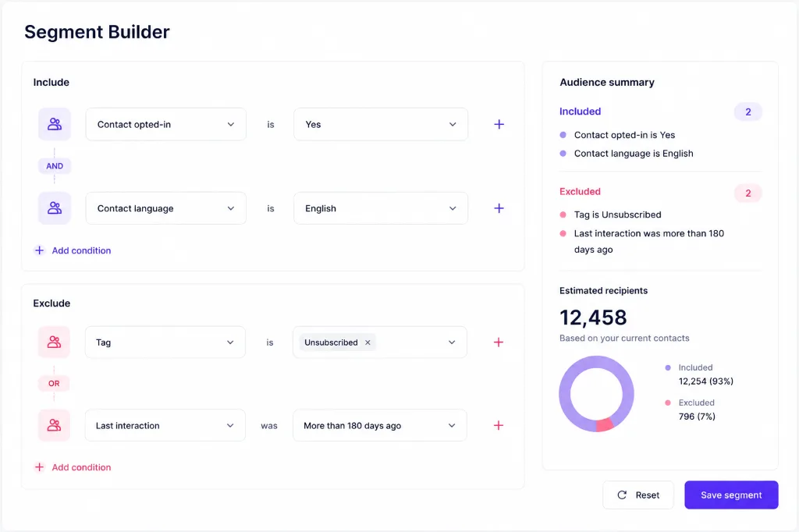
Task: Click the Audience summary heading
Action: pyautogui.click(x=607, y=82)
